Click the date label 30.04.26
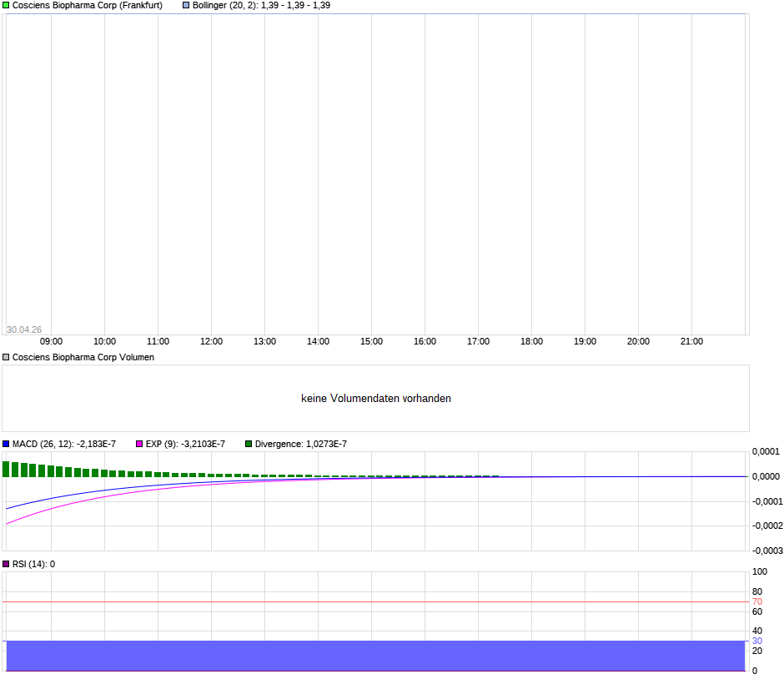This screenshot has height=679, width=784. point(24,329)
